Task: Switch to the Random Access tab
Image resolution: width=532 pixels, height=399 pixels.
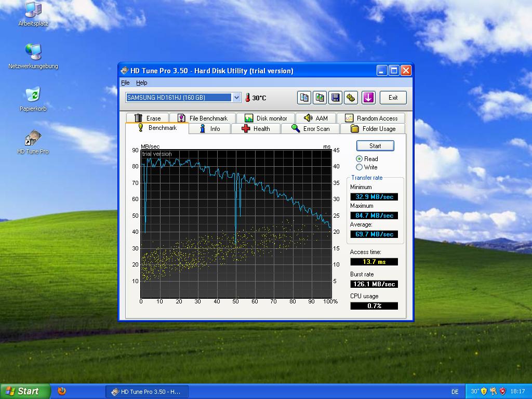Action: (371, 118)
